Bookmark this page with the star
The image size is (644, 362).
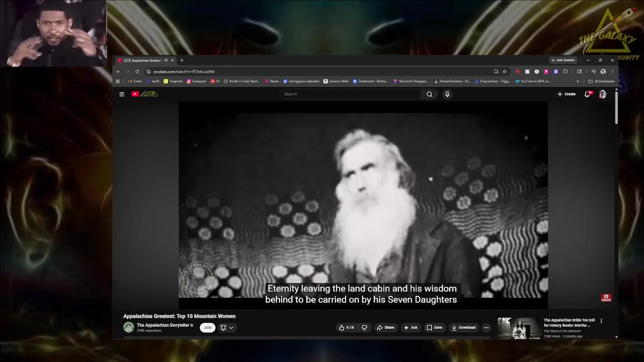coord(505,71)
